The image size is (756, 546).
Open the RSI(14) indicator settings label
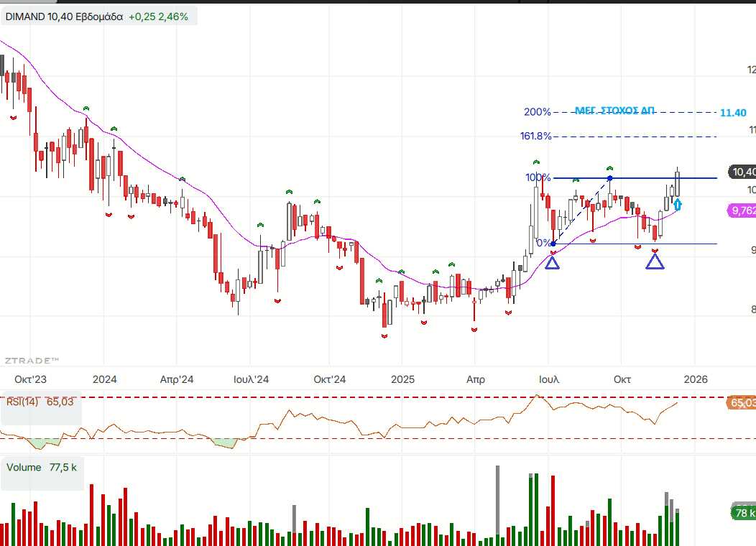point(22,402)
